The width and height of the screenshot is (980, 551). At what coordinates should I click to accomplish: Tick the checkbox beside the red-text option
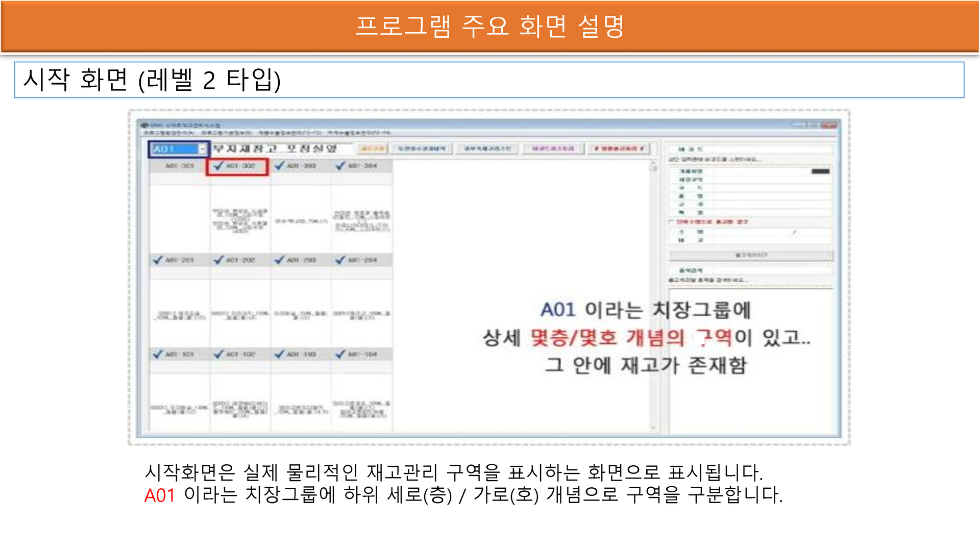coord(672,222)
